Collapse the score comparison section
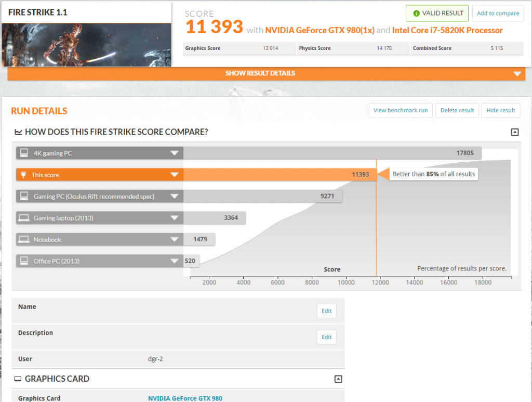Screen dimensions: 532x402 pos(515,132)
